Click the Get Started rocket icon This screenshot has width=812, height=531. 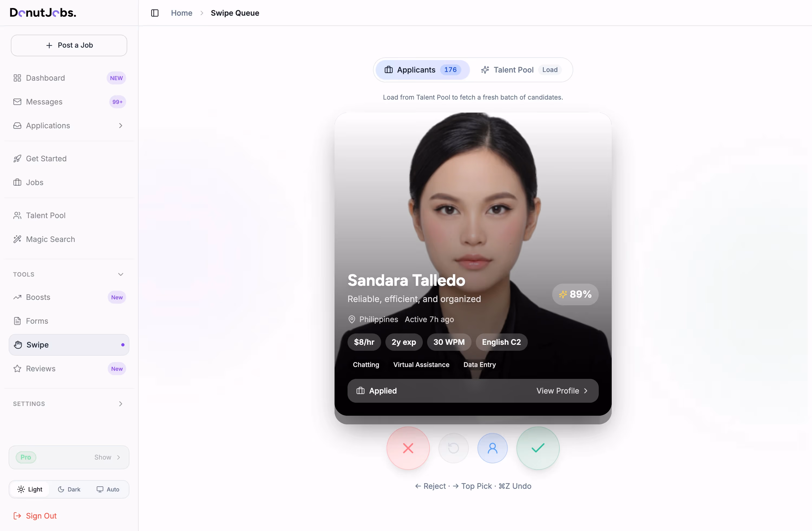tap(17, 159)
